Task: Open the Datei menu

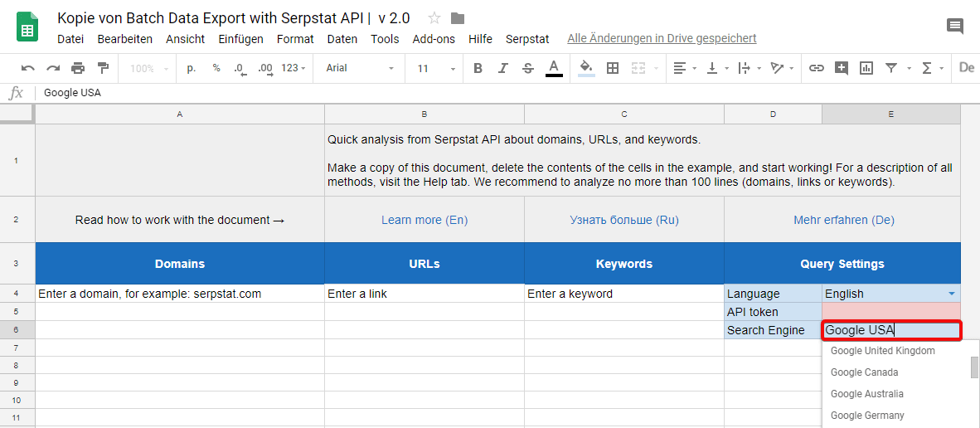Action: [x=70, y=39]
